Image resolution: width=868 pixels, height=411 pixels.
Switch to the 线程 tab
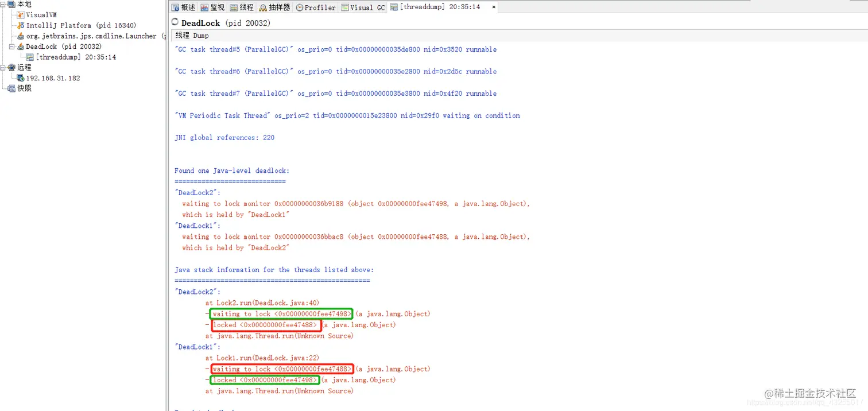pos(242,7)
